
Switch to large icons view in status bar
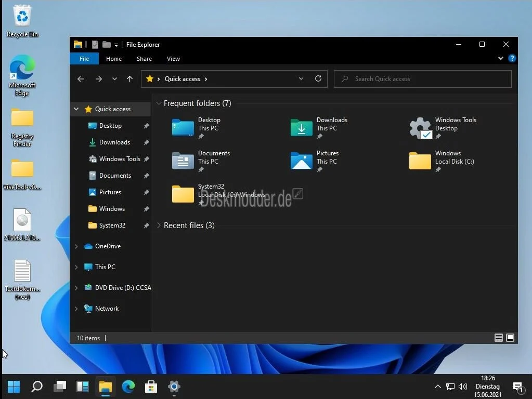pyautogui.click(x=510, y=338)
